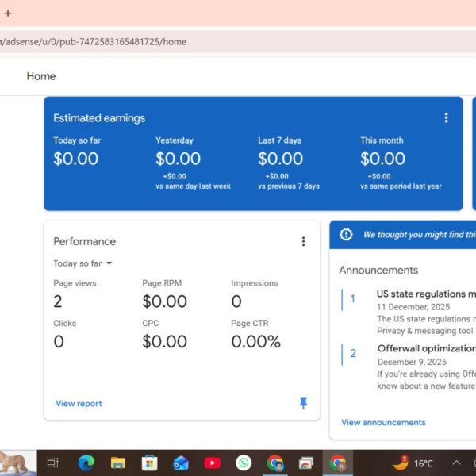This screenshot has height=476, width=476.
Task: Click Task View icon in taskbar
Action: (x=53, y=463)
